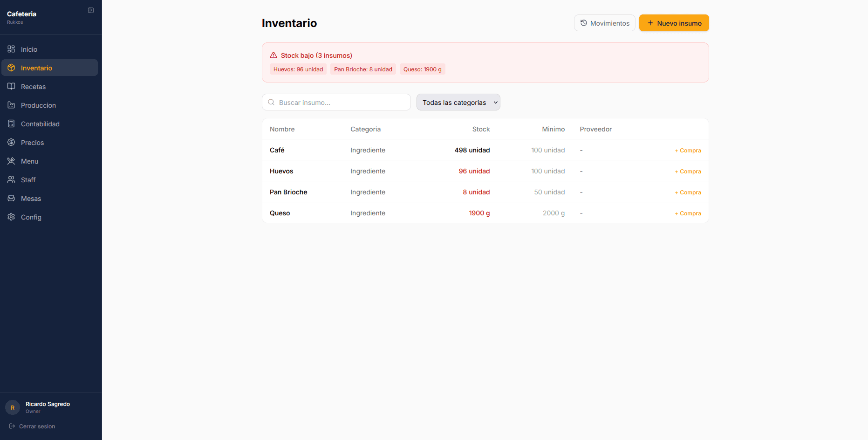Click the Buscar insumo search field
Screen dimensions: 868x440
click(336, 102)
